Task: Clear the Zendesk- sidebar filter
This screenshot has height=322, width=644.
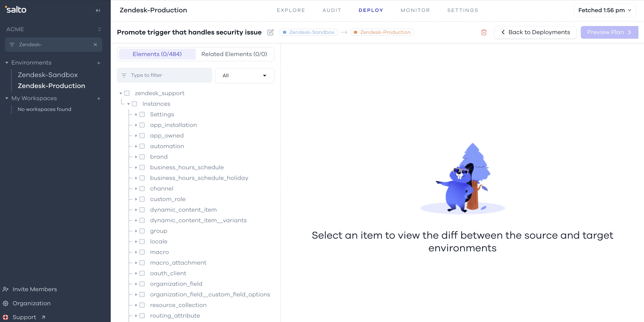Action: click(95, 45)
